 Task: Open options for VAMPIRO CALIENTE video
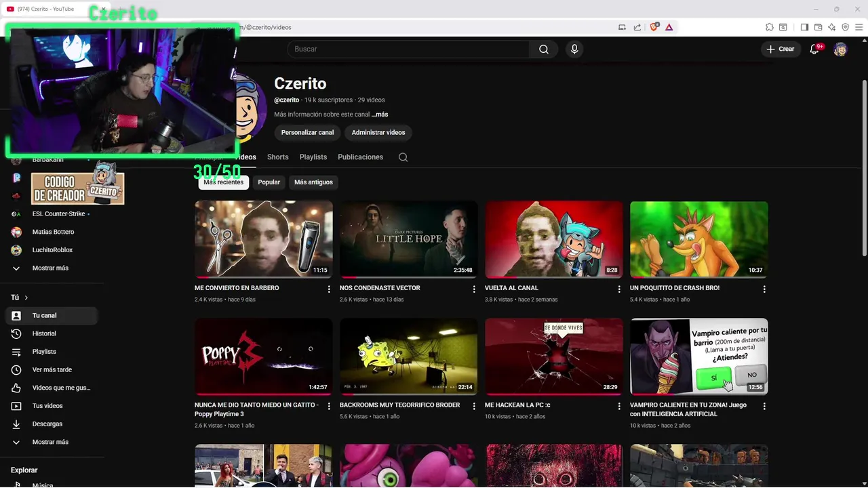click(764, 406)
